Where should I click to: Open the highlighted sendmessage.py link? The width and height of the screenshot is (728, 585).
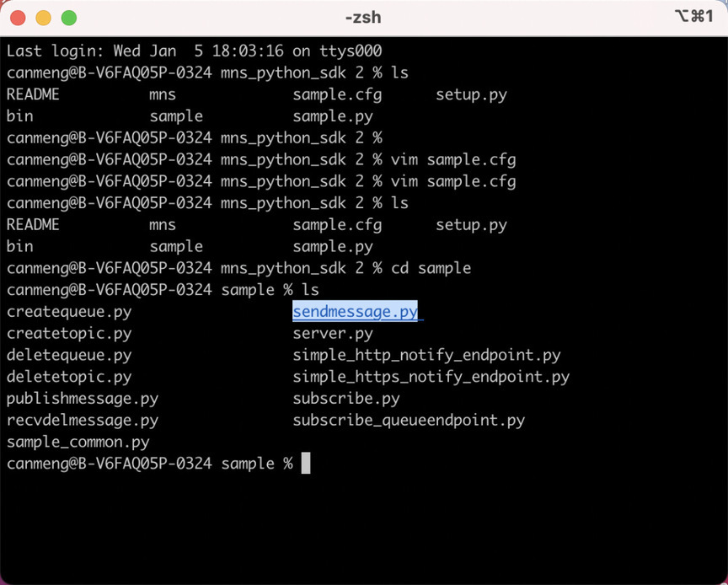pos(356,312)
